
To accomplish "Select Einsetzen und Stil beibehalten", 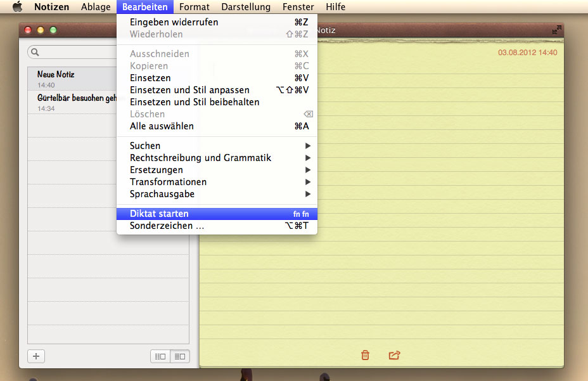I will point(217,101).
